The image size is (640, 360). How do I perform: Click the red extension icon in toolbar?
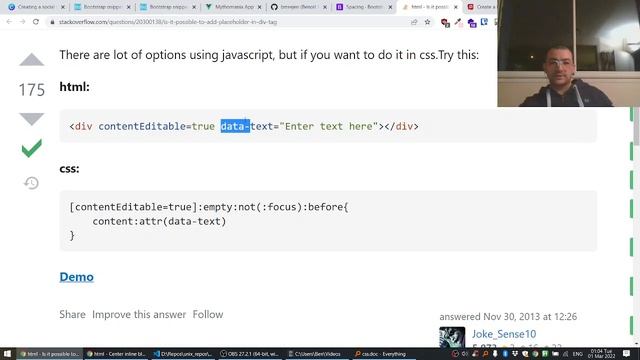point(445,22)
